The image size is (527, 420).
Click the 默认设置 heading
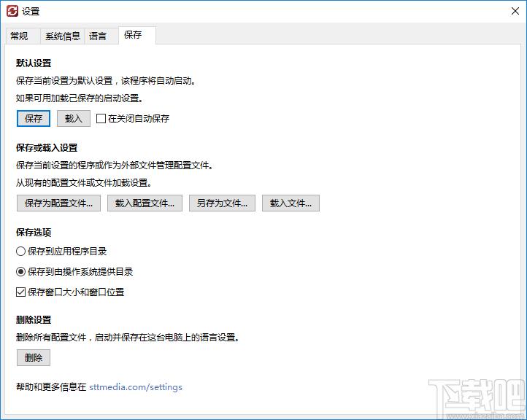[x=34, y=63]
